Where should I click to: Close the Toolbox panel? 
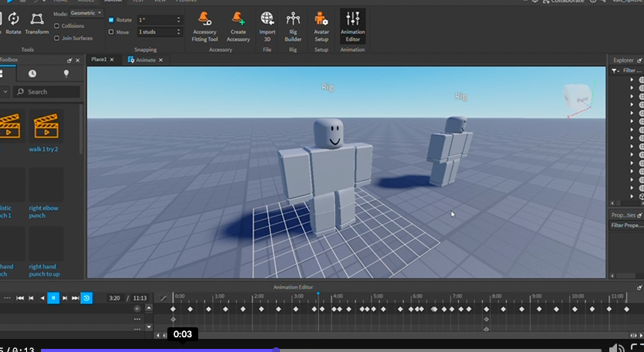78,60
